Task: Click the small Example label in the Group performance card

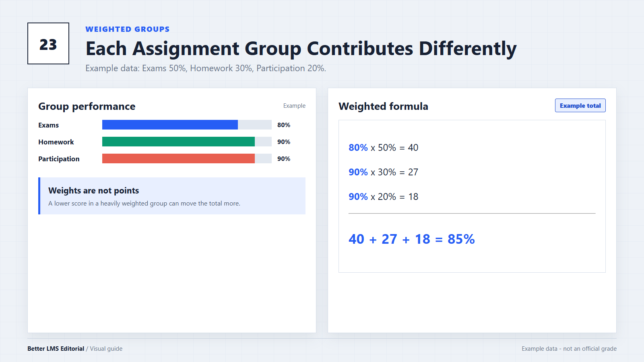Action: pyautogui.click(x=294, y=106)
